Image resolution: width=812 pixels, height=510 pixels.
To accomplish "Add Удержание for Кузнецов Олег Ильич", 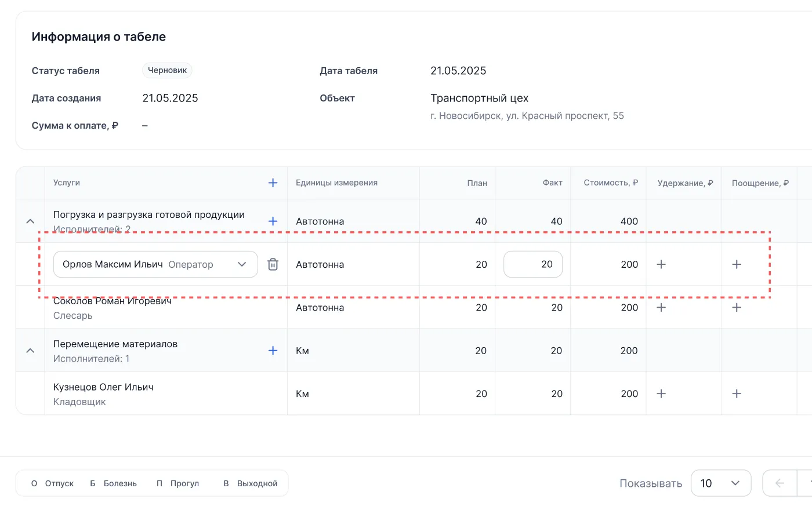I will 661,394.
